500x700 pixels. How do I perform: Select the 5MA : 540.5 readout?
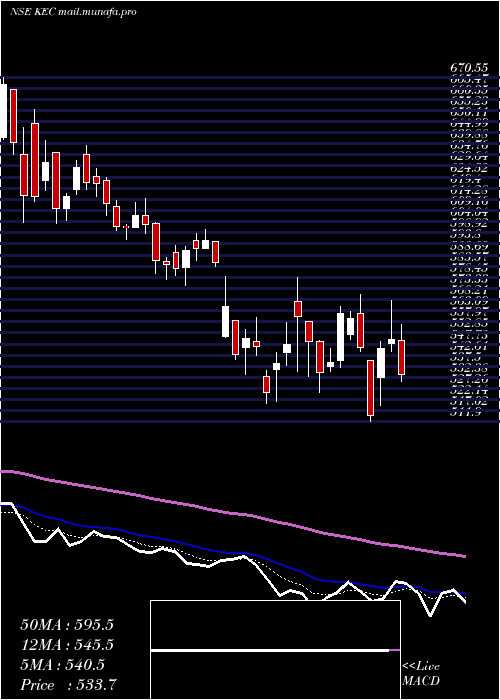pos(62,665)
